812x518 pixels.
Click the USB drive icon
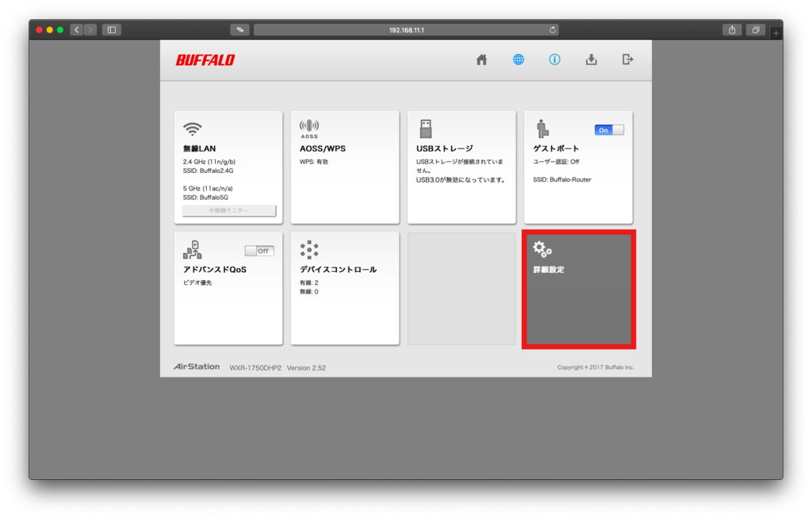pyautogui.click(x=426, y=129)
